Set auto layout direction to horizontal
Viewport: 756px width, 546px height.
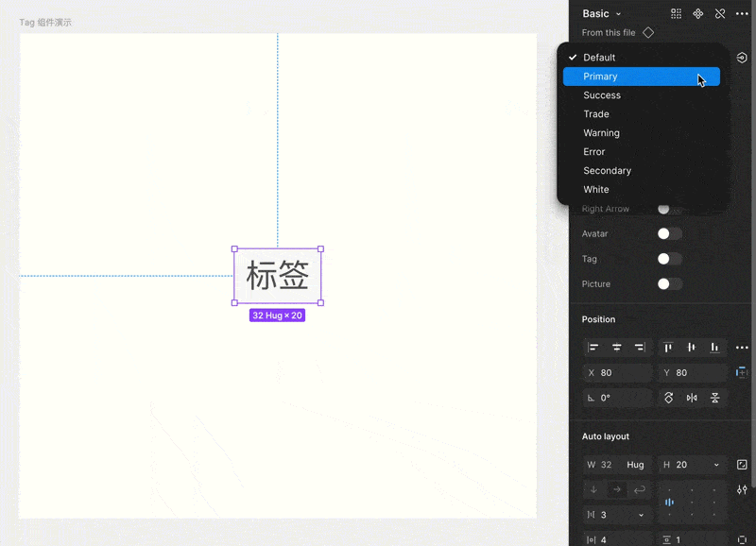tap(617, 489)
